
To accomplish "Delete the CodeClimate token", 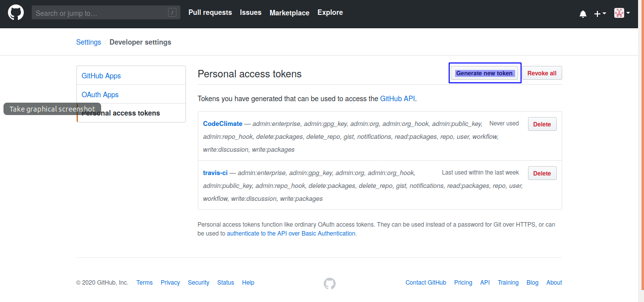I will (542, 124).
